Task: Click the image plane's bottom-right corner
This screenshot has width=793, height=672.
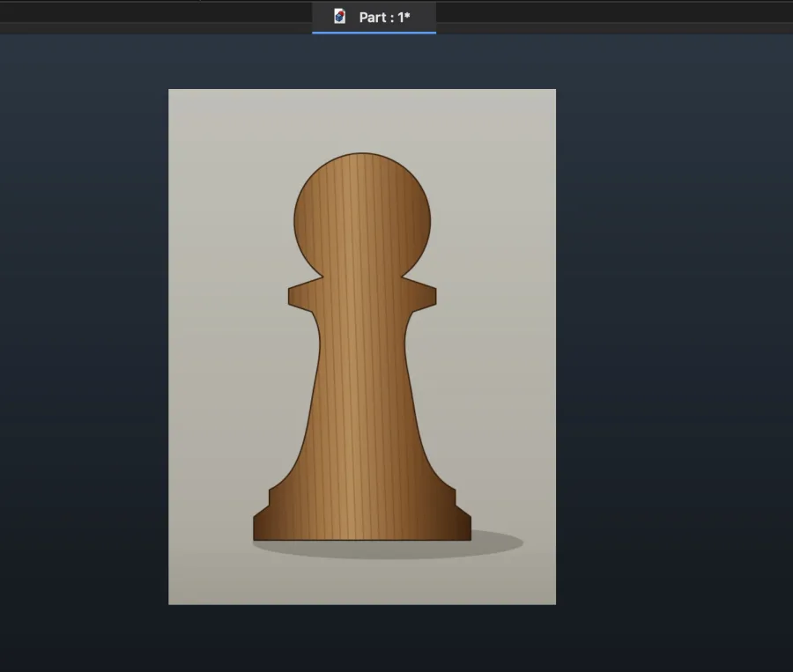Action: point(555,603)
